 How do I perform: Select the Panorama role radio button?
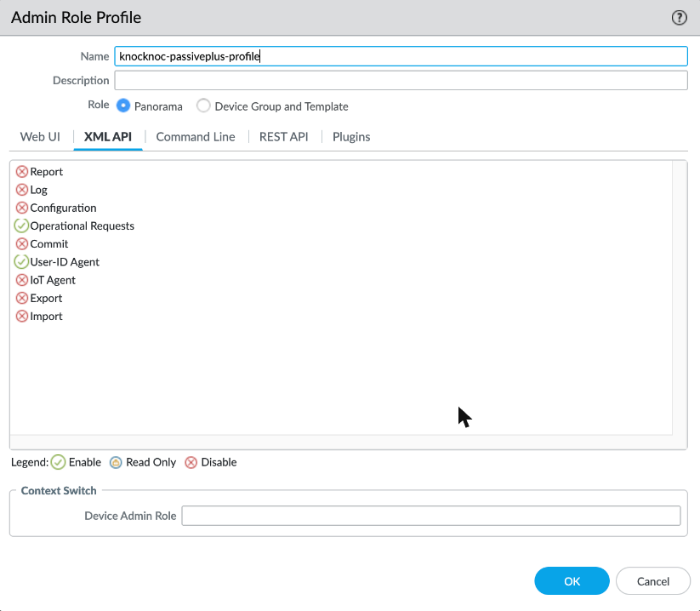123,106
